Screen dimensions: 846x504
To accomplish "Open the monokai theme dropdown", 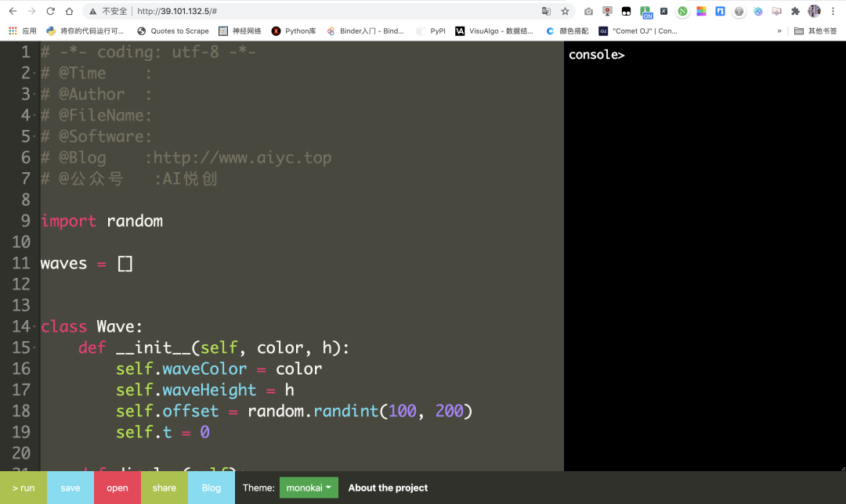I will click(x=309, y=488).
